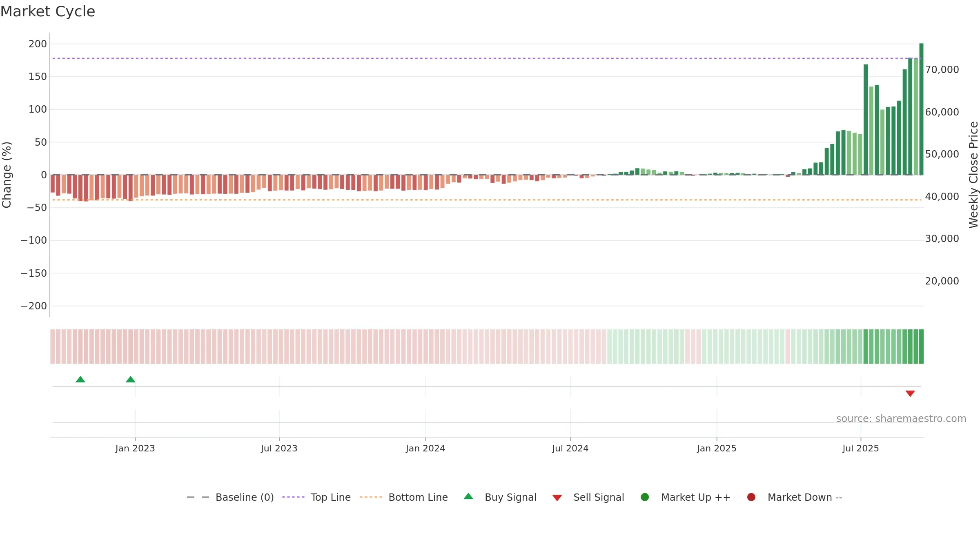The height and width of the screenshot is (551, 980).
Task: Click the Market Cycle chart title
Action: tap(48, 11)
